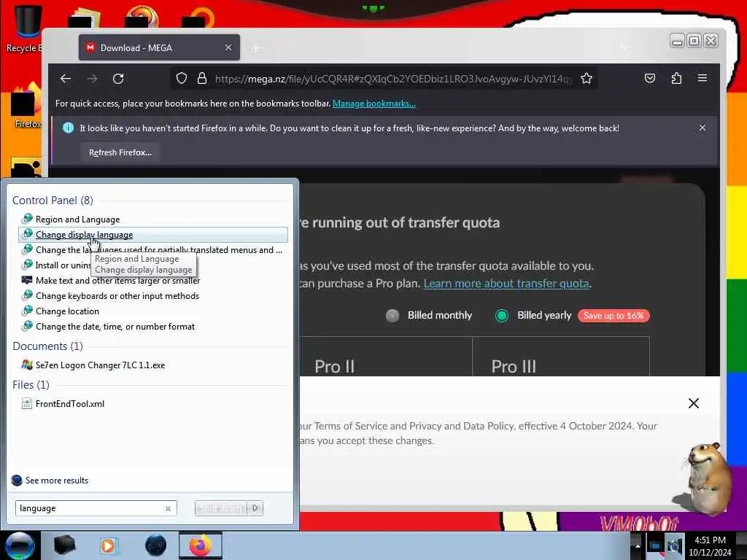Click the Windows Start orb

click(x=20, y=545)
